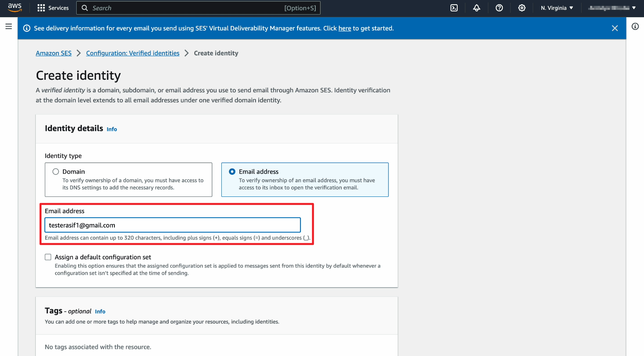
Task: Open the notifications bell
Action: pos(477,8)
